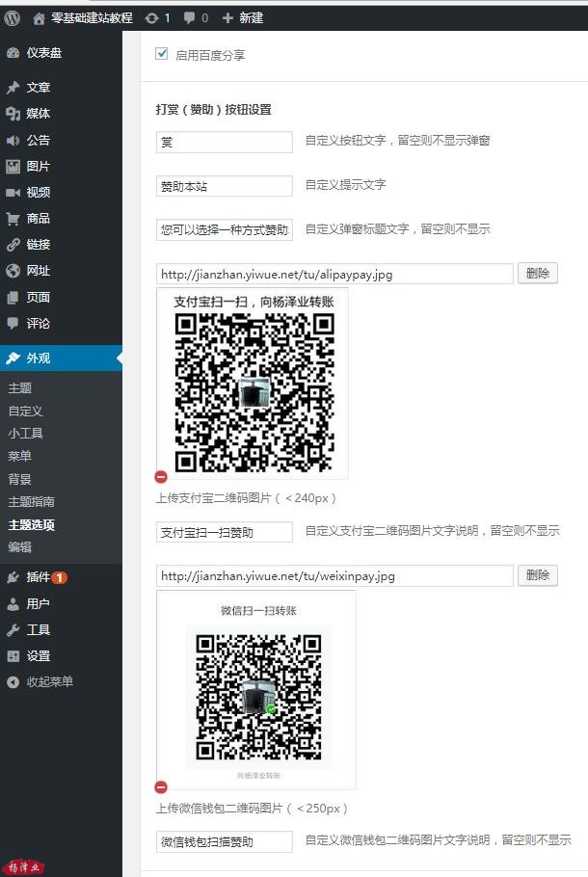Click 自定义按钮文字，留空则不显示弹窗 description
The width and height of the screenshot is (588, 877).
(398, 141)
